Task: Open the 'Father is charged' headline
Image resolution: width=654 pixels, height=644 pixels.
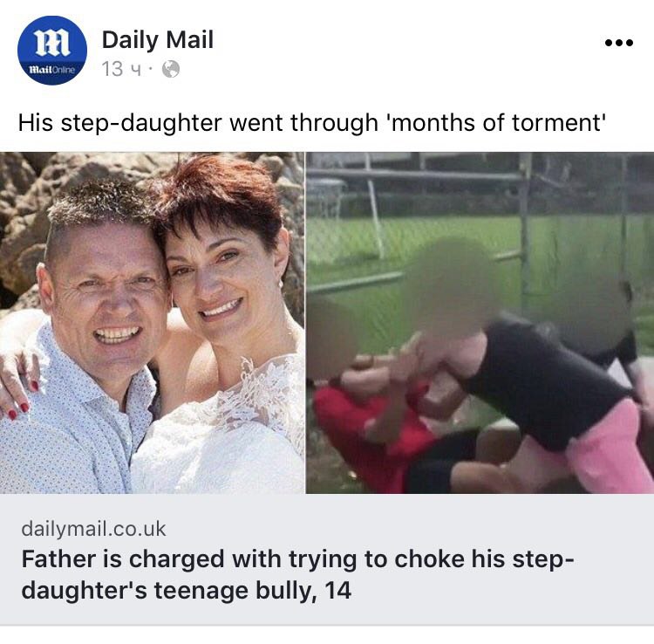Action: point(297,575)
